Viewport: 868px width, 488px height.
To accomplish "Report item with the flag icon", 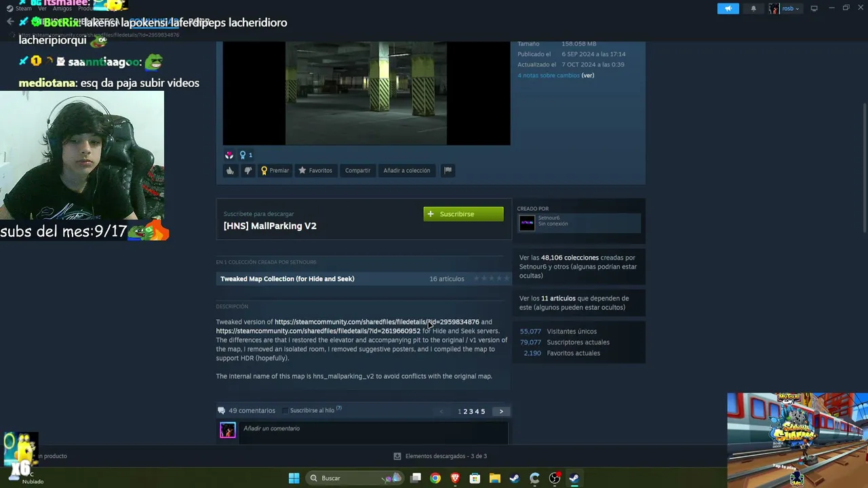I will point(448,171).
